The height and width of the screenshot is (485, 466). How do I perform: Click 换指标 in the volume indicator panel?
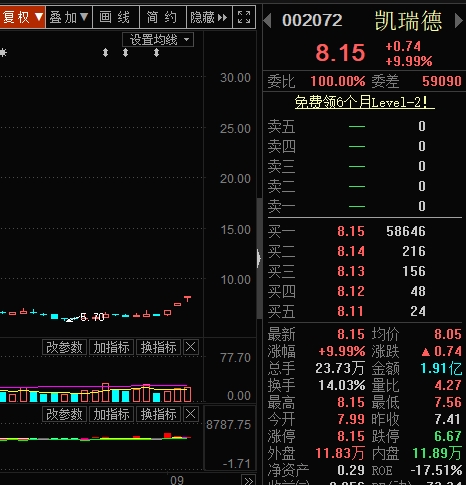pyautogui.click(x=159, y=347)
